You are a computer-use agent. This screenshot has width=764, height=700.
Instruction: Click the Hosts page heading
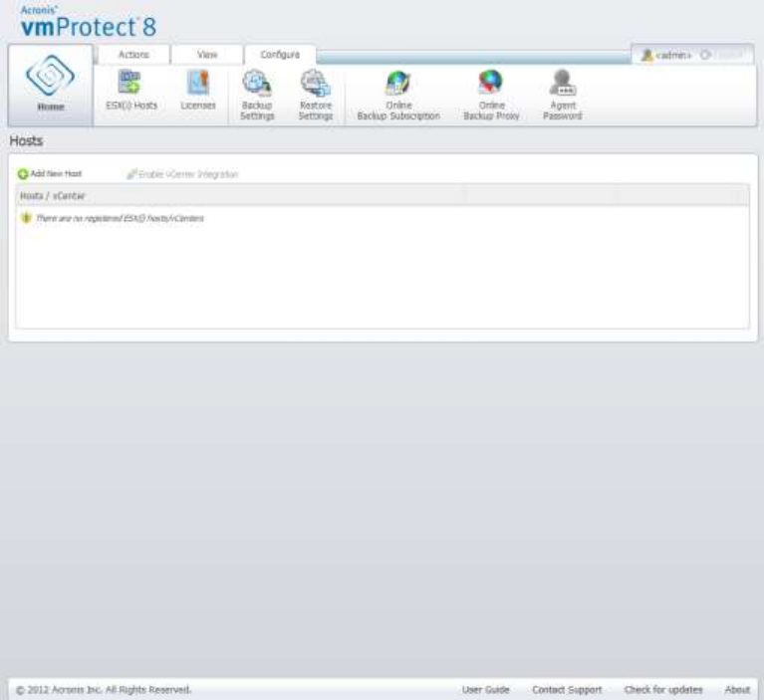pos(26,140)
